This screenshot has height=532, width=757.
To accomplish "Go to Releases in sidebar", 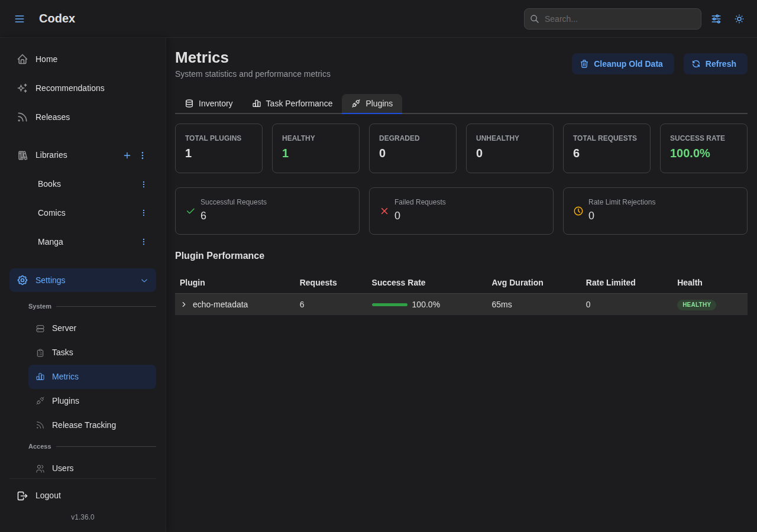I will [83, 117].
